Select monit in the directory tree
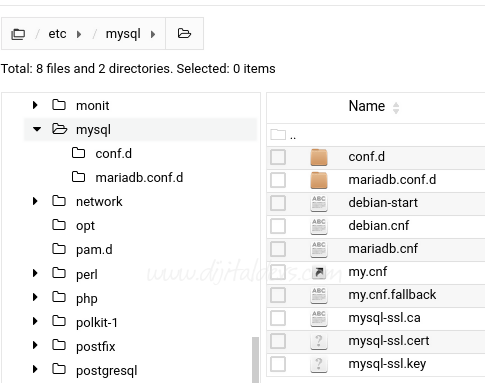This screenshot has width=485, height=383. [93, 106]
